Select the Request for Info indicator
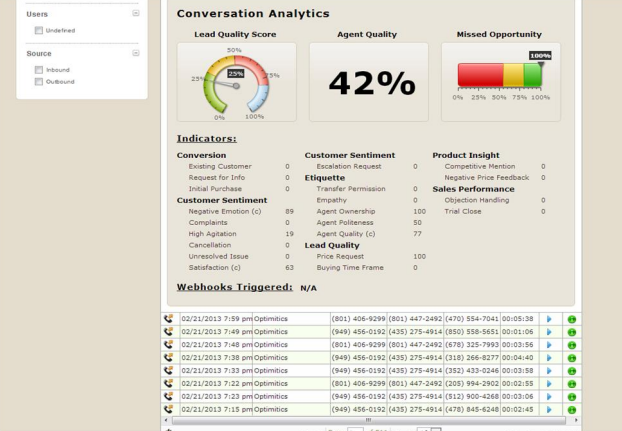 (x=217, y=178)
